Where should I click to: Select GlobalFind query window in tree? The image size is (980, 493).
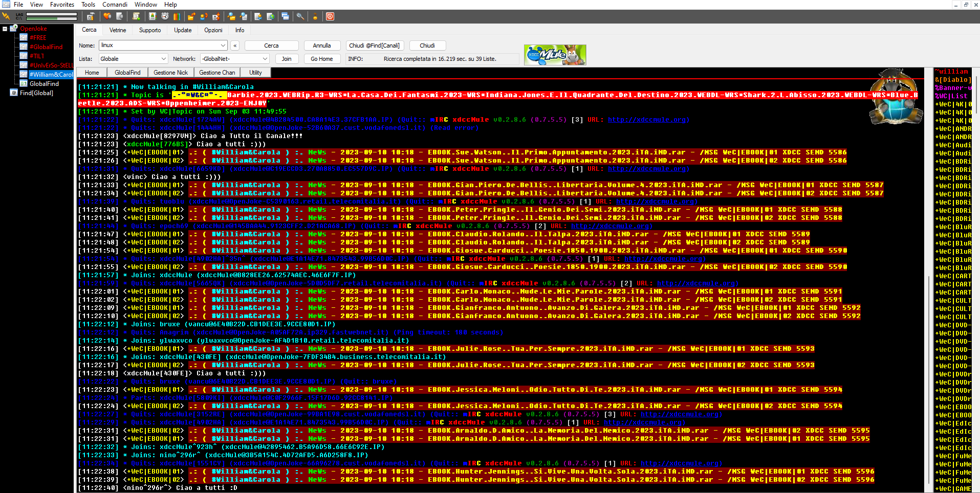[44, 84]
